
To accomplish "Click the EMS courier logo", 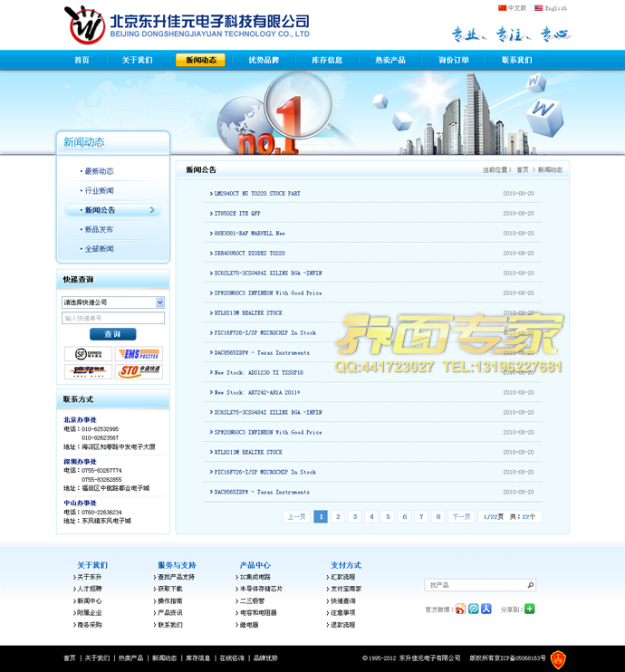I will 139,354.
